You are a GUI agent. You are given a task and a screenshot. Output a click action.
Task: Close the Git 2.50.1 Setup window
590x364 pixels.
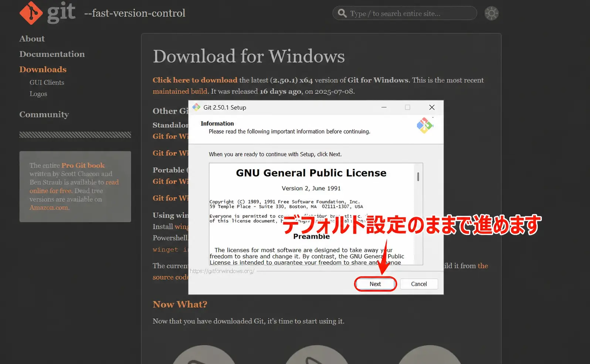coord(432,107)
